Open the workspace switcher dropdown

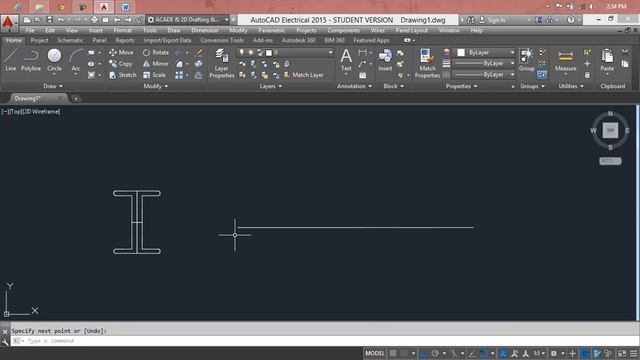tap(187, 20)
